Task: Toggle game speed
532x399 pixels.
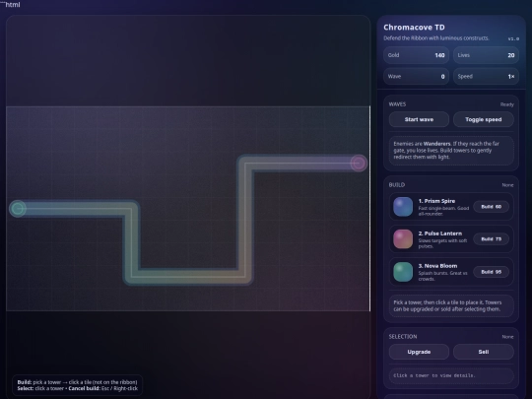Action: 484,119
